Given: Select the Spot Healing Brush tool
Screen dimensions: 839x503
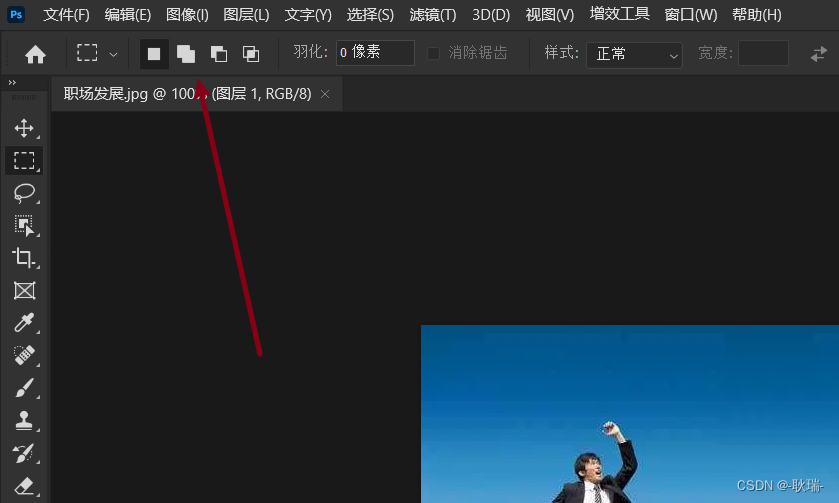Looking at the screenshot, I should [x=24, y=355].
